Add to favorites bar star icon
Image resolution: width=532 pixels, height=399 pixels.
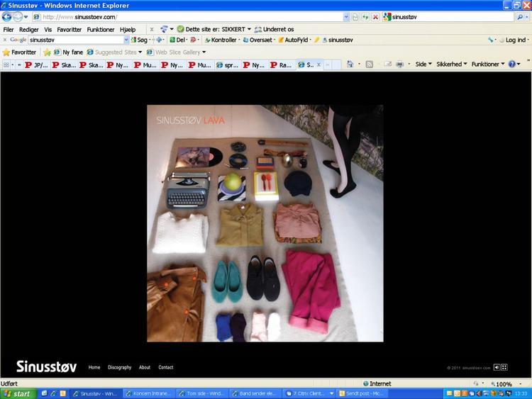(47, 52)
